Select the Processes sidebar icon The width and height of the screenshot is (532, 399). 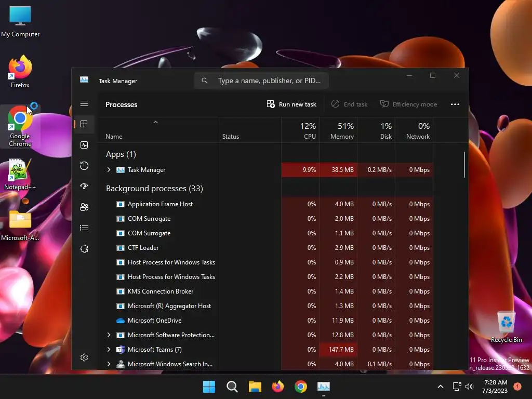[x=84, y=124]
